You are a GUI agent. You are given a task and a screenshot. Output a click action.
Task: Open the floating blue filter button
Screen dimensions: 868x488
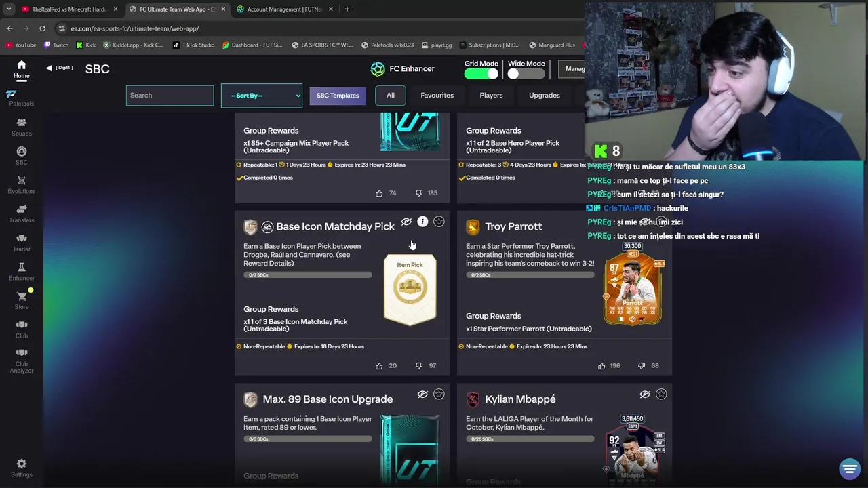(x=850, y=468)
